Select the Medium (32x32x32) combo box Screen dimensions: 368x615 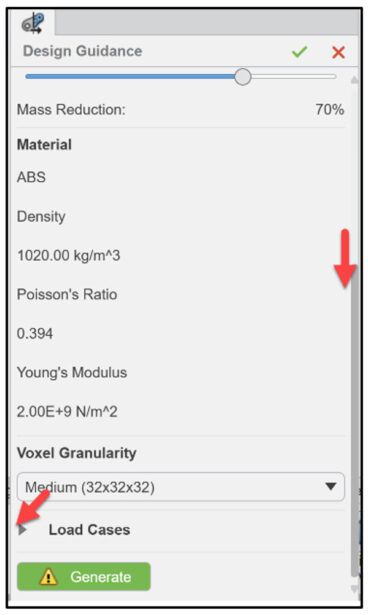[181, 487]
